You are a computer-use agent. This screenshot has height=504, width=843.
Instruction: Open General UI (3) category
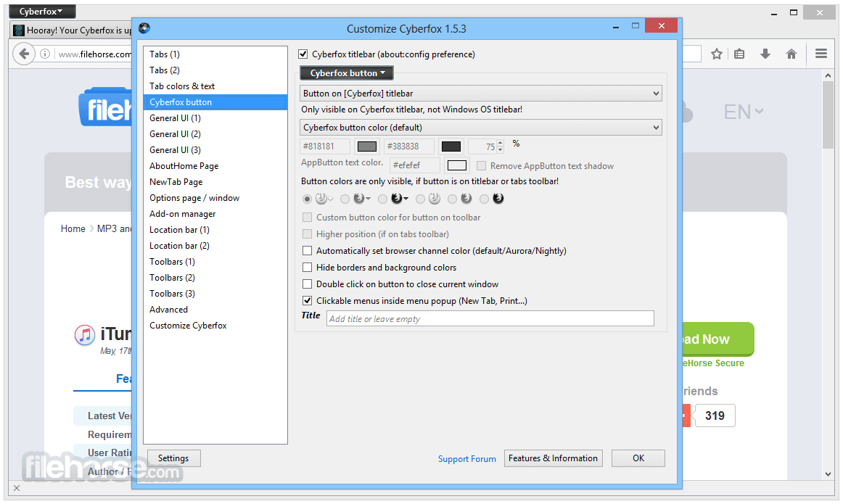[215, 150]
